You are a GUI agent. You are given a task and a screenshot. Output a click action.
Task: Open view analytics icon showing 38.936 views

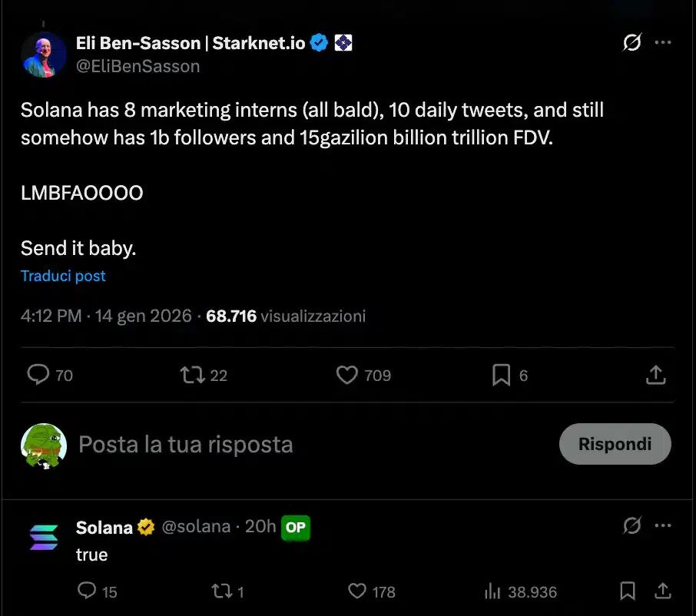click(x=492, y=591)
